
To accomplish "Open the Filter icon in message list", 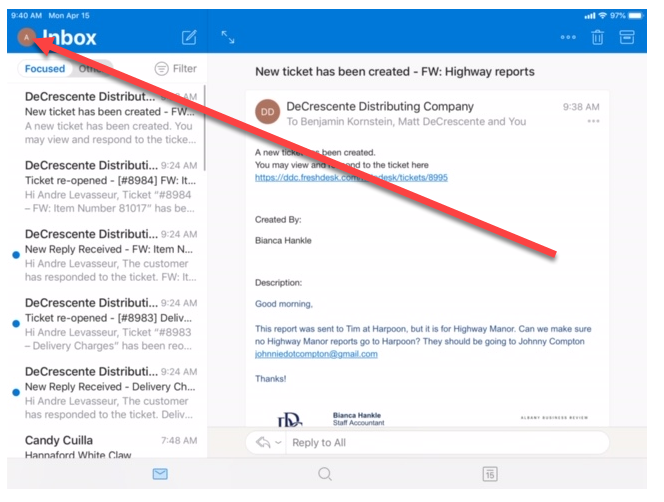I will 161,69.
